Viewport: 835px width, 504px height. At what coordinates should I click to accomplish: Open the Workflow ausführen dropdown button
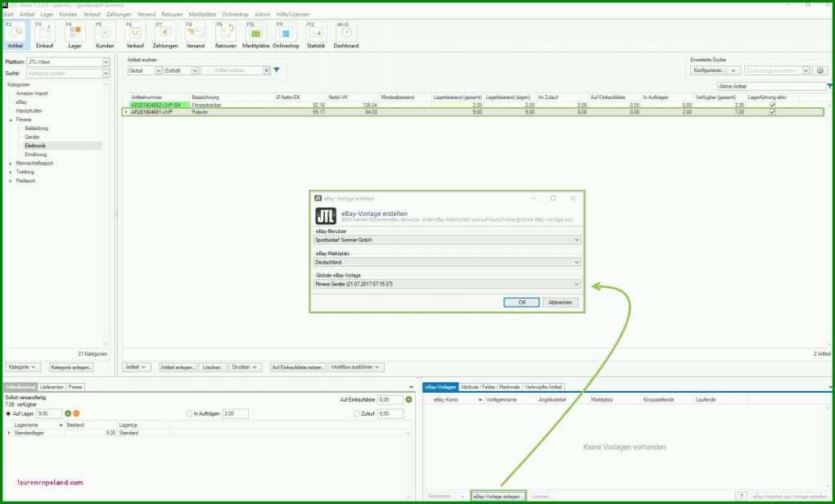click(x=356, y=367)
